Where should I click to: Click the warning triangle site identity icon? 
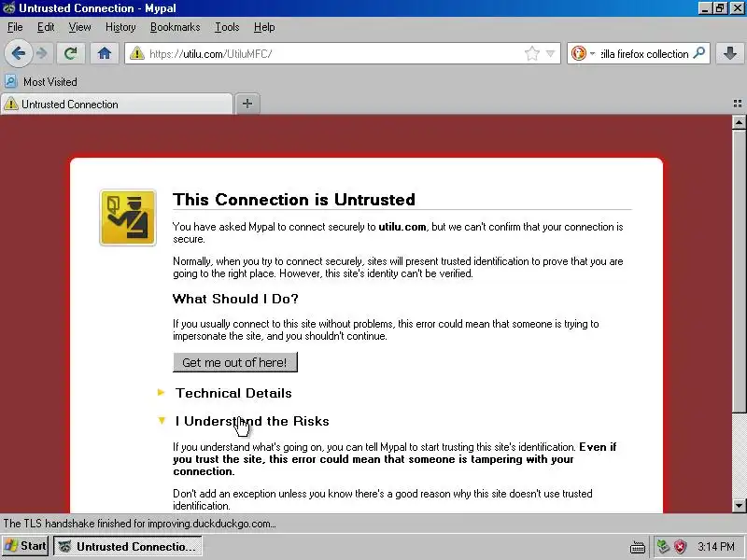[x=137, y=53]
